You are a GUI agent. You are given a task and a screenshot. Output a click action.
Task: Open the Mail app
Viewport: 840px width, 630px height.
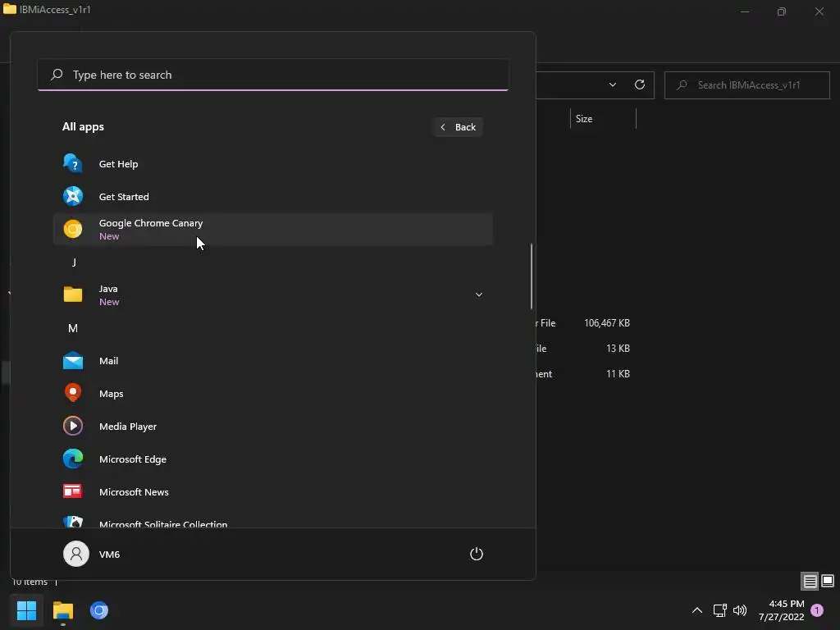click(x=272, y=361)
